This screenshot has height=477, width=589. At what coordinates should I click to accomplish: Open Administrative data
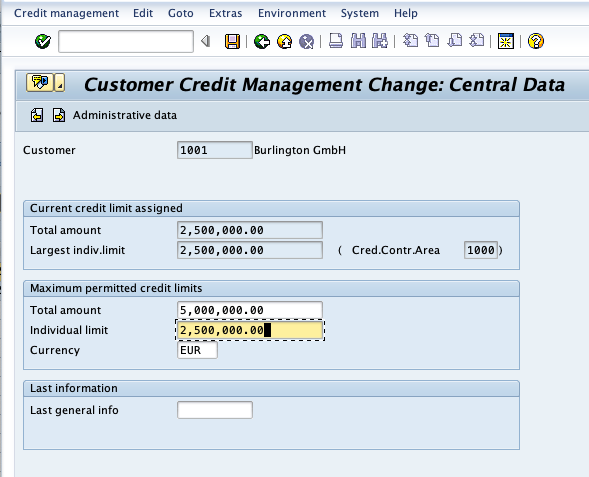click(125, 115)
